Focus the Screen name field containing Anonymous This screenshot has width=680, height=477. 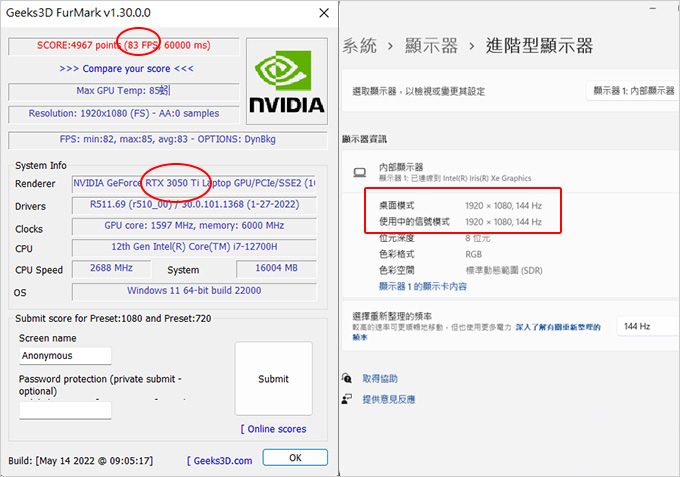coord(65,356)
